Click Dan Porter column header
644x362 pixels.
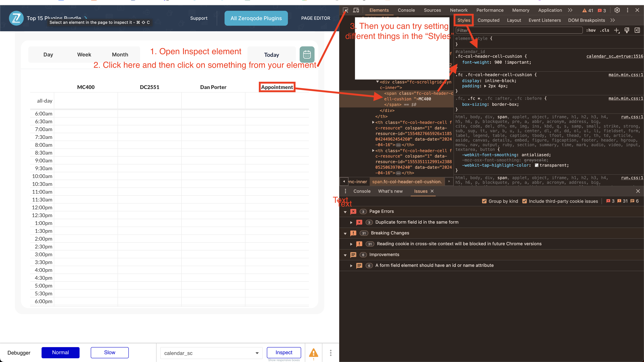tap(213, 87)
